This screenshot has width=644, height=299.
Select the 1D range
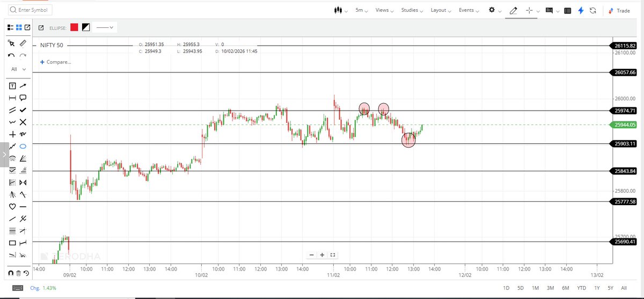pyautogui.click(x=506, y=288)
